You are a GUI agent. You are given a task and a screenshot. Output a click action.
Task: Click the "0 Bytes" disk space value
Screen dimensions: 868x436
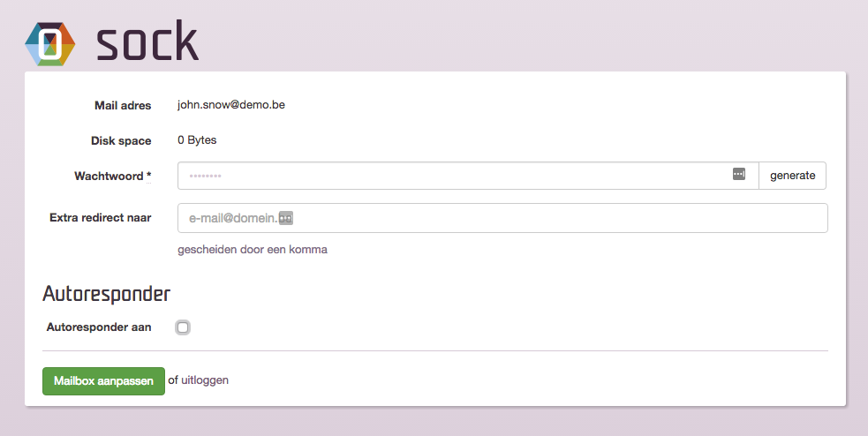coord(197,140)
